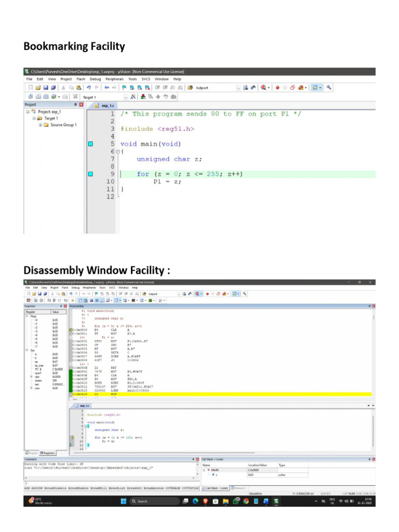Close the Project panel with its red X
The image size is (399, 532).
click(81, 104)
